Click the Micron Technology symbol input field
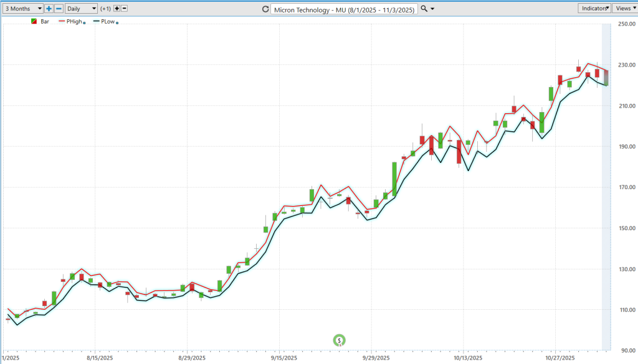638x364 pixels. (345, 9)
